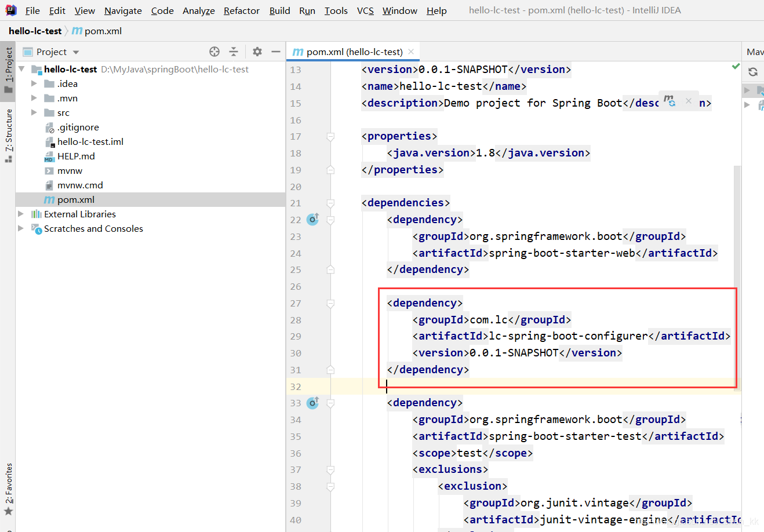
Task: Click on spring-boot-starter-web artifactId text
Action: [562, 253]
